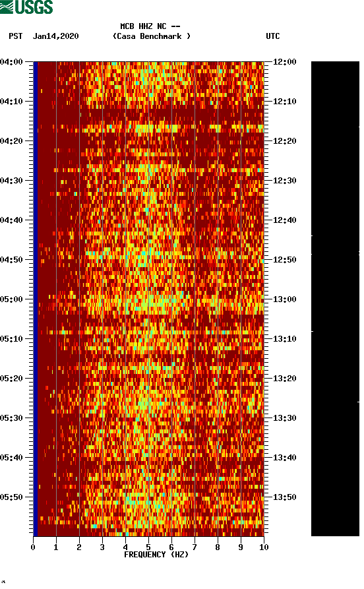Click the UTC timezone label

273,36
